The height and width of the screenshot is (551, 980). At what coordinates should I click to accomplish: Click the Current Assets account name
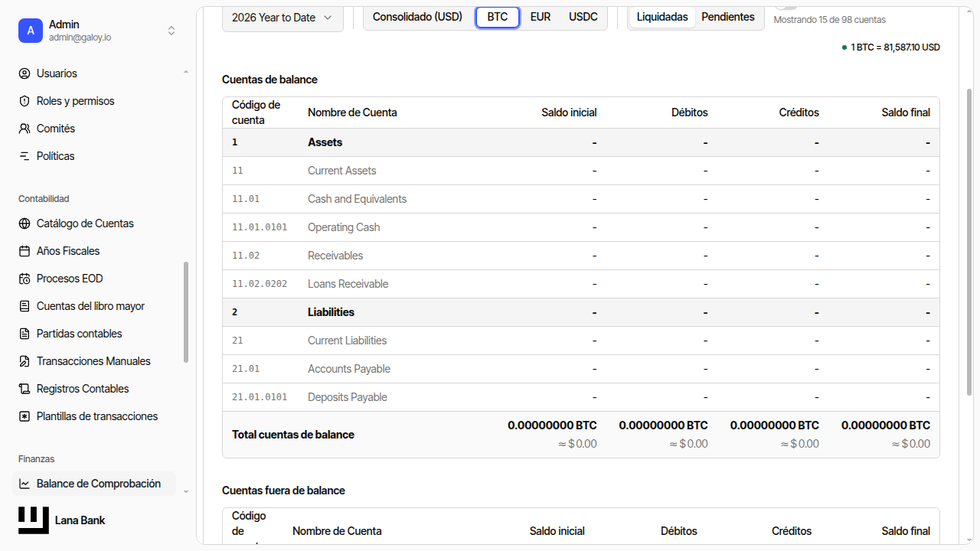coord(342,171)
